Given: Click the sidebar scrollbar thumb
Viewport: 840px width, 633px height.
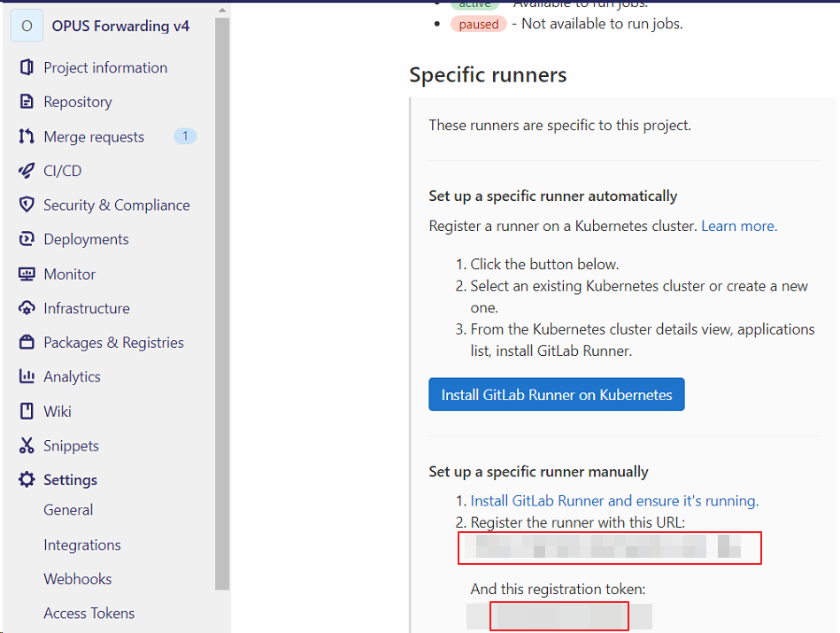Looking at the screenshot, I should (222, 304).
